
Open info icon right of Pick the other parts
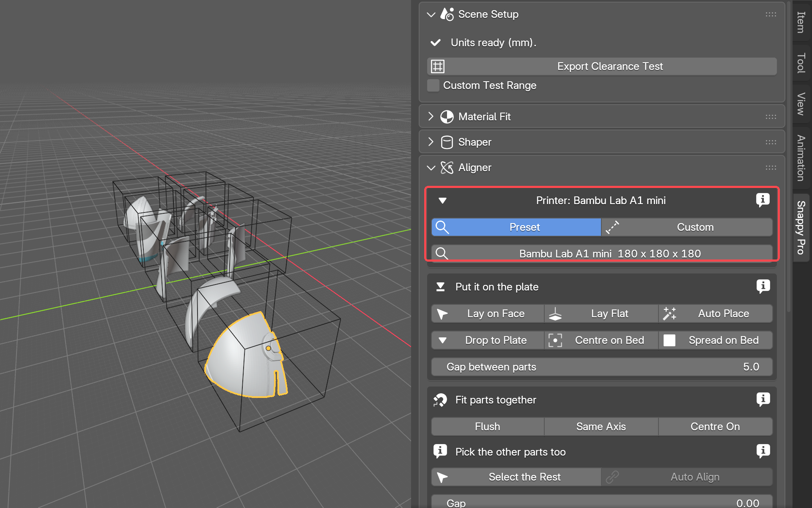pyautogui.click(x=763, y=451)
